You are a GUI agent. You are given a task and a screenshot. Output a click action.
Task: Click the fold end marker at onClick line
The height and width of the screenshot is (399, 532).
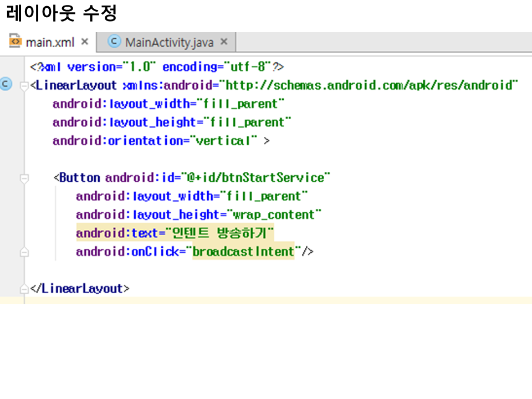click(24, 252)
